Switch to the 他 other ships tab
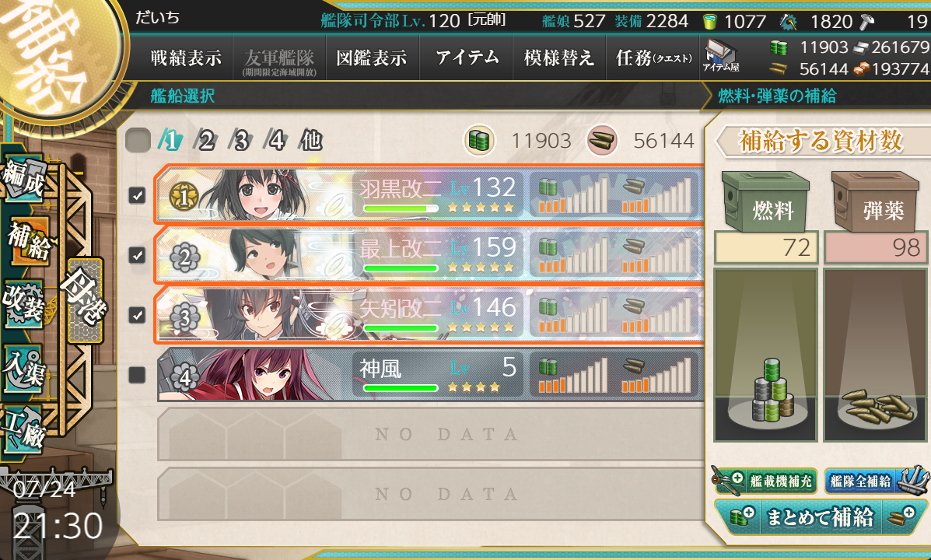931x560 pixels. pos(311,141)
